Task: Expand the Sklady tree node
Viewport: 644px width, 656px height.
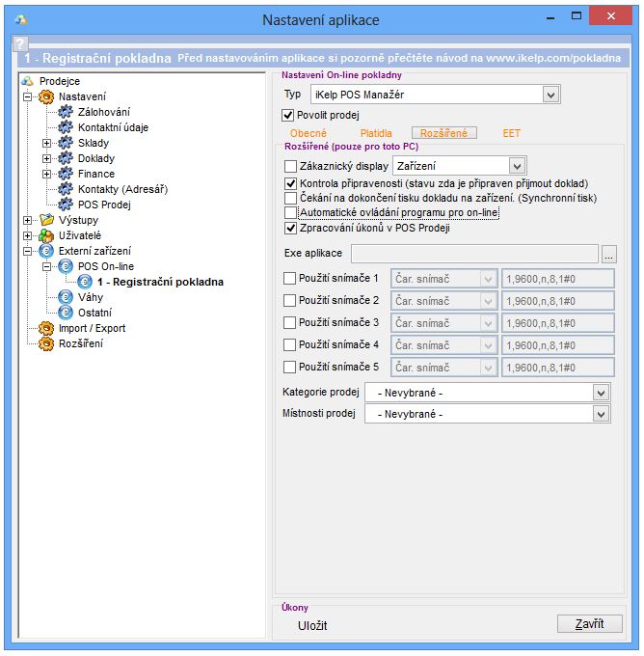Action: (x=46, y=143)
